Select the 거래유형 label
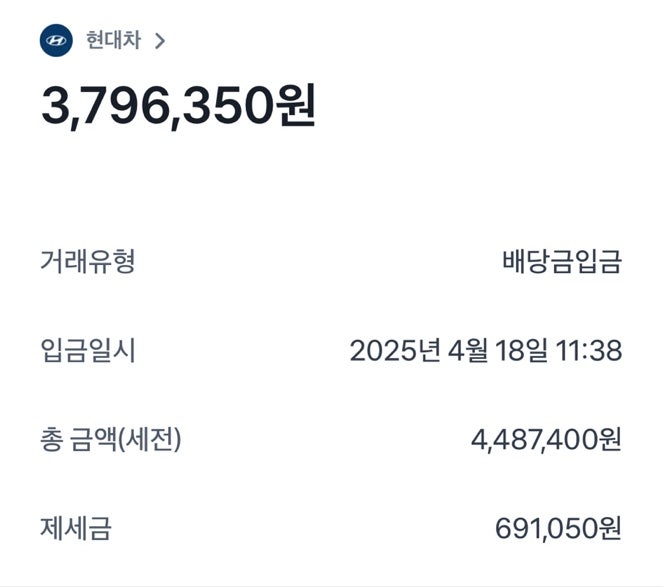 pyautogui.click(x=87, y=262)
